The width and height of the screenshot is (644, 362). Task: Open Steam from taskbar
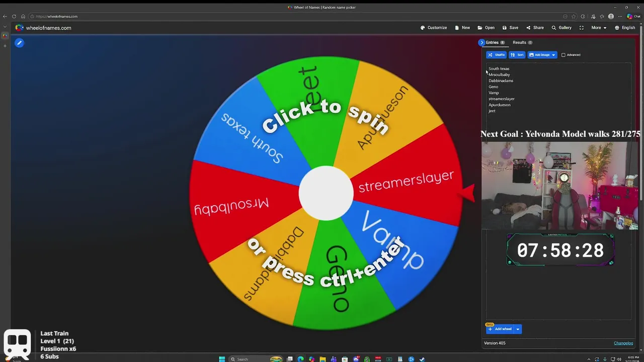(422, 359)
